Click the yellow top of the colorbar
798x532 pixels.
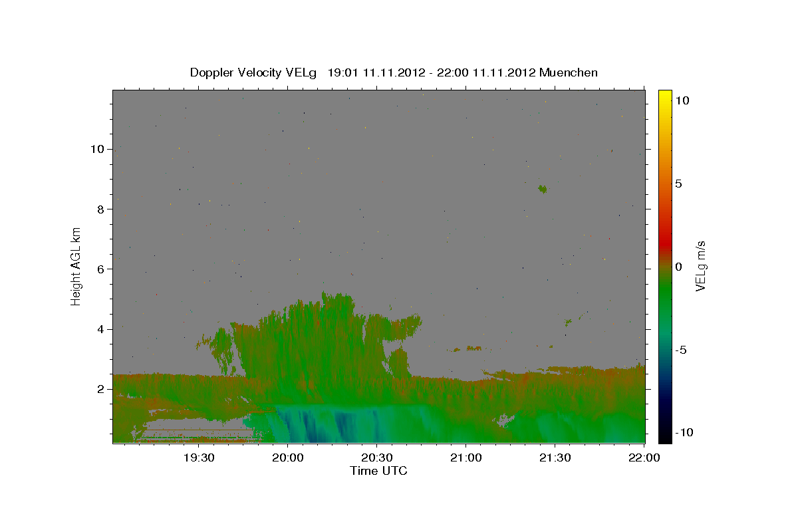665,95
